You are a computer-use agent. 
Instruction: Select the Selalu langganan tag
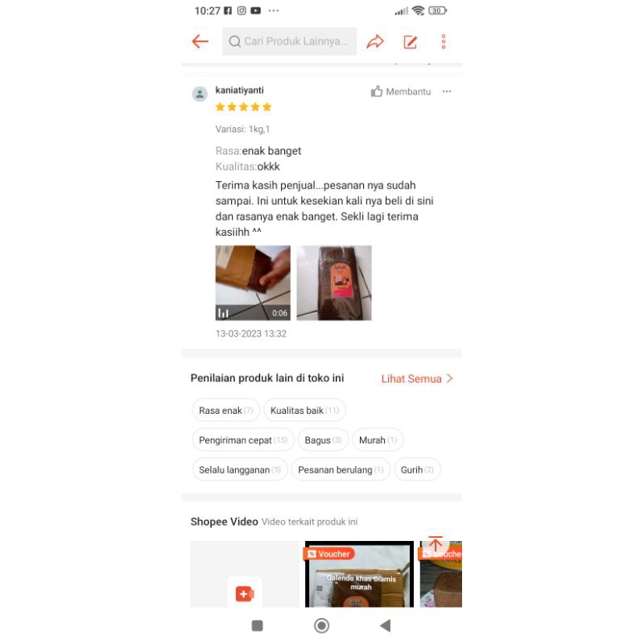click(240, 469)
